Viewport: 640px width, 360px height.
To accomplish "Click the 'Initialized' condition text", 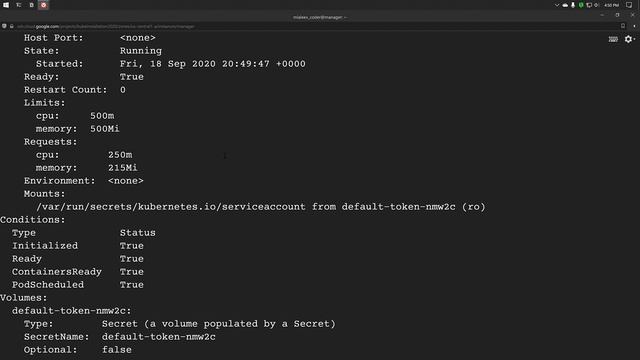I will (45, 246).
